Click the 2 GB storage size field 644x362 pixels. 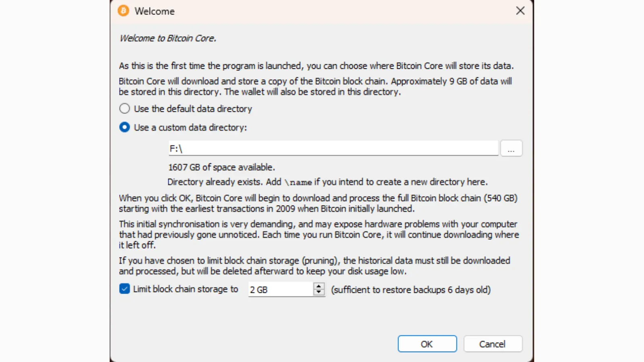pos(280,290)
